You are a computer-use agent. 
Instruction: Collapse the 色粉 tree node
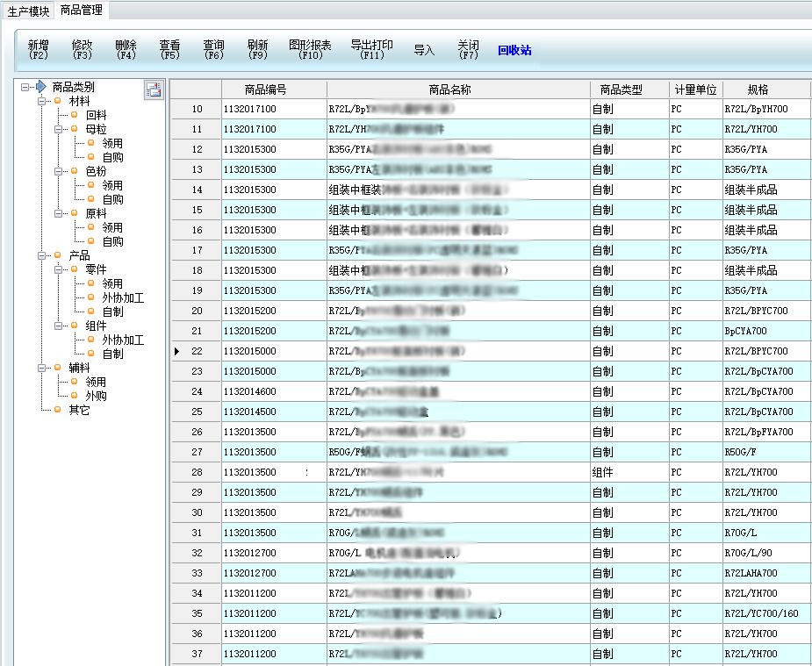58,171
